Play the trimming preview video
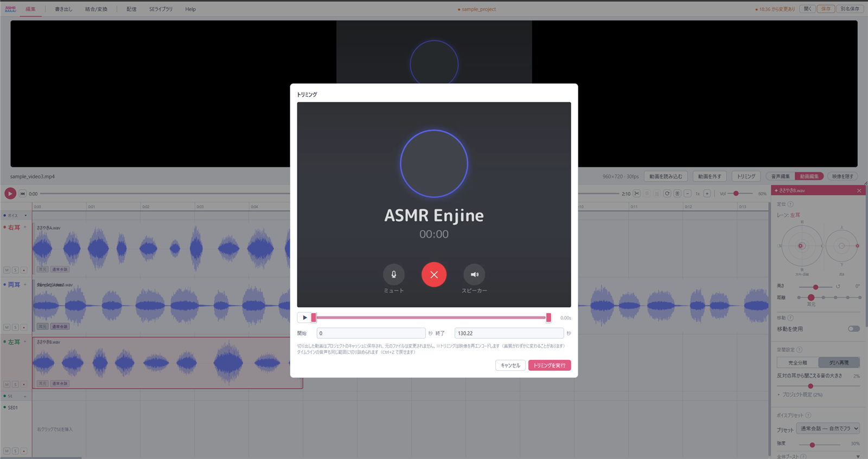This screenshot has height=459, width=868. (304, 318)
